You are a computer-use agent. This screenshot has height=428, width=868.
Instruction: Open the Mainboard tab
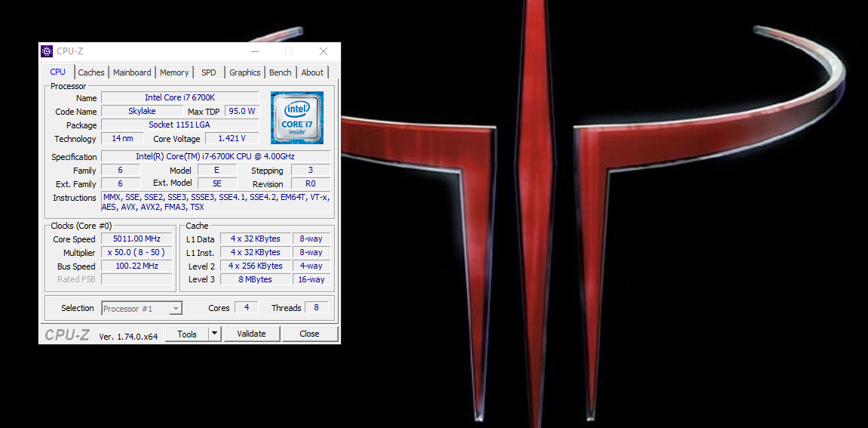132,72
